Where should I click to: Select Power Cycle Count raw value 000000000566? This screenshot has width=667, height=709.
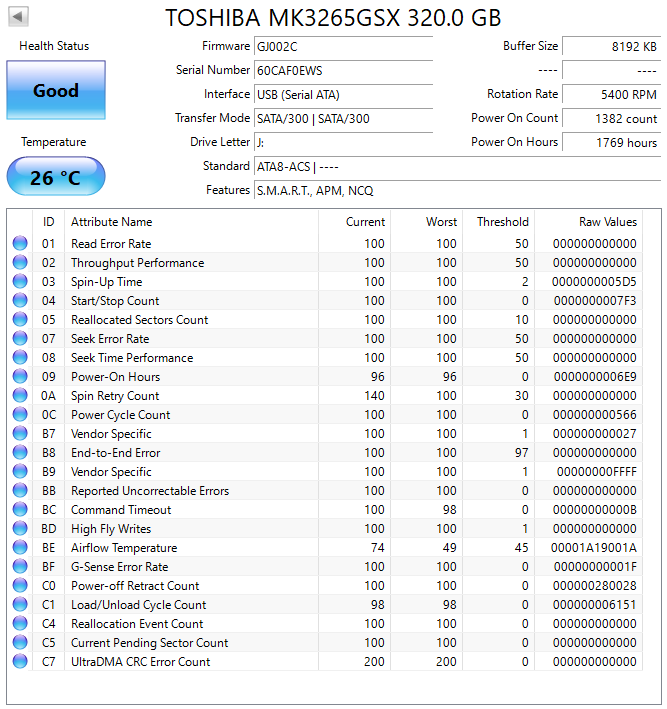tap(594, 415)
